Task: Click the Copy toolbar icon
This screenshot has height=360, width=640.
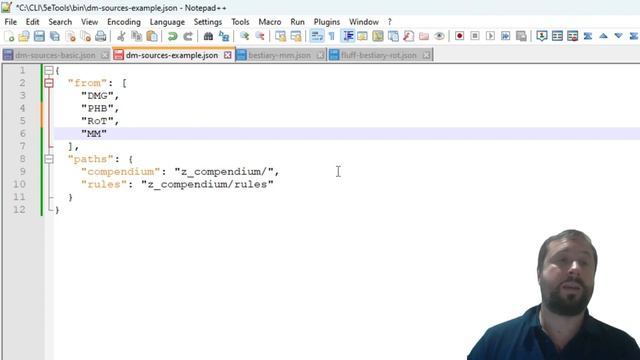Action: [136, 36]
